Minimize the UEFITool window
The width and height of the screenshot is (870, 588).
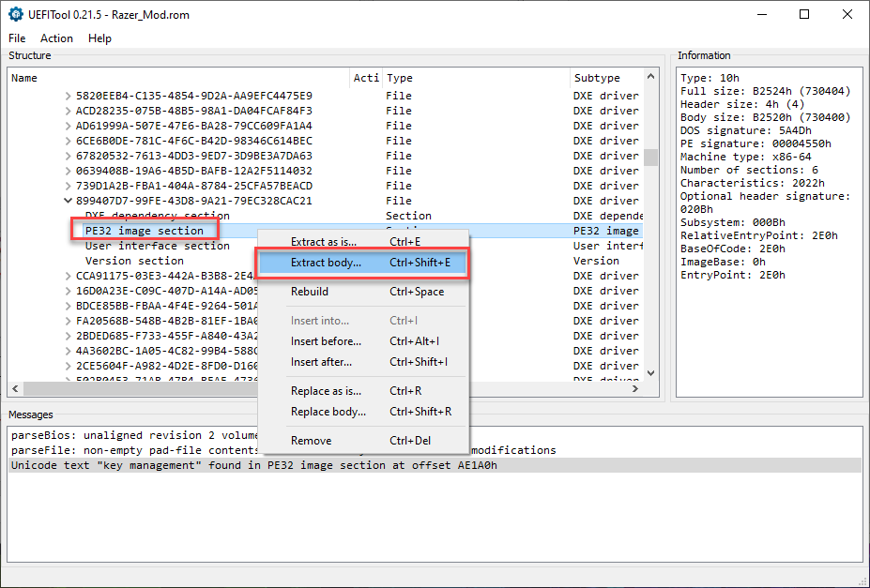coord(762,14)
